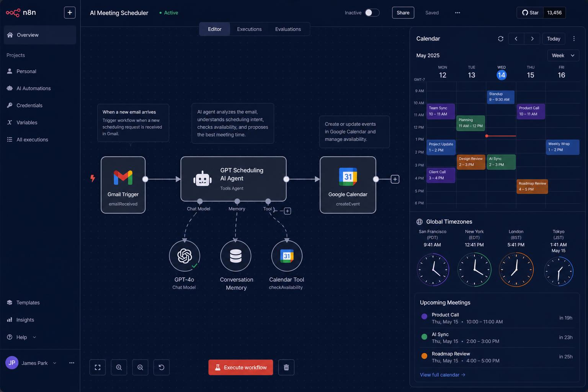
Task: Click the London clock face
Action: tap(516, 269)
